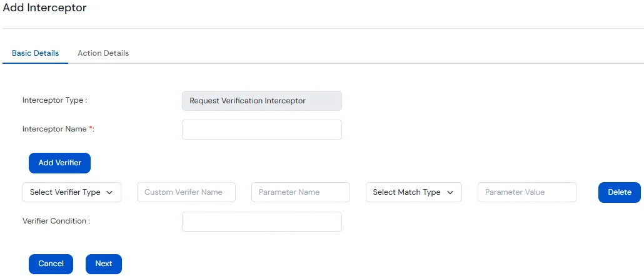Click the Add Verifier button

(59, 163)
